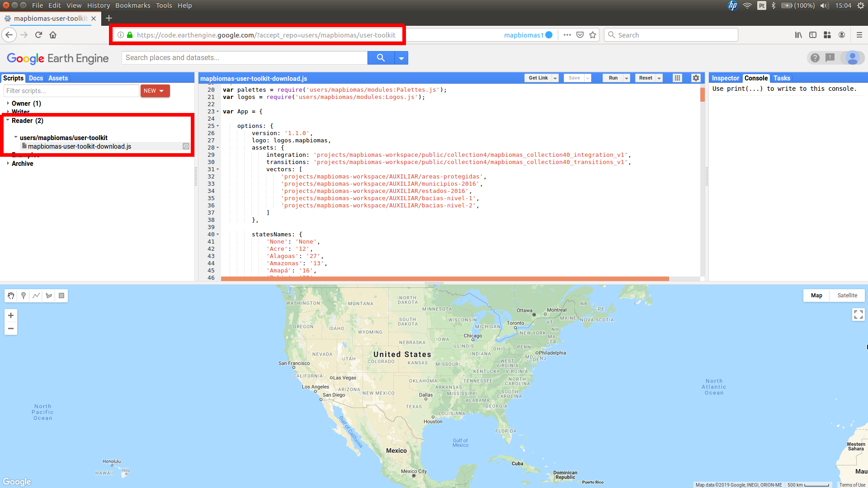Switch to the Inspector tab

tap(725, 78)
